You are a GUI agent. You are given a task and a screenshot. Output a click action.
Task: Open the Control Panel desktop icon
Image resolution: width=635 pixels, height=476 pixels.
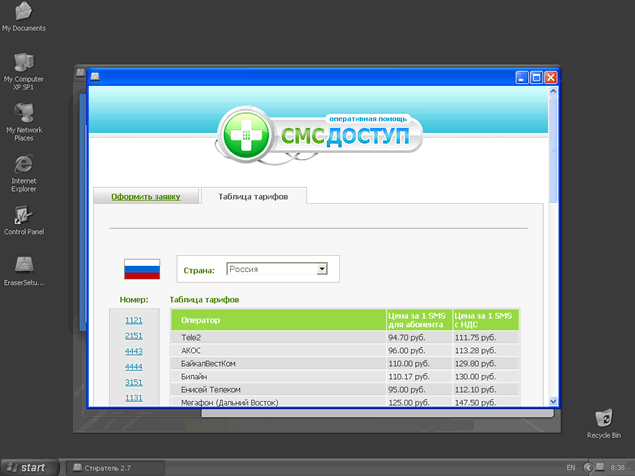click(23, 215)
